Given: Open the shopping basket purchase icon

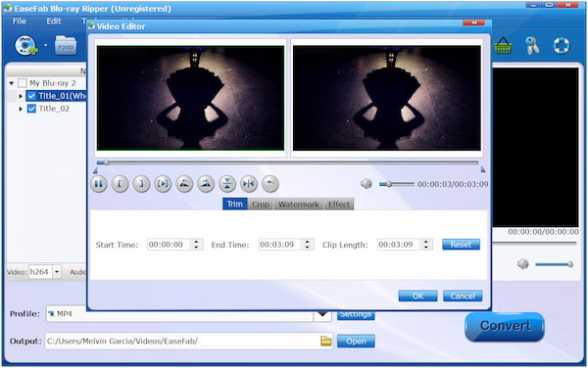Looking at the screenshot, I should tap(503, 46).
